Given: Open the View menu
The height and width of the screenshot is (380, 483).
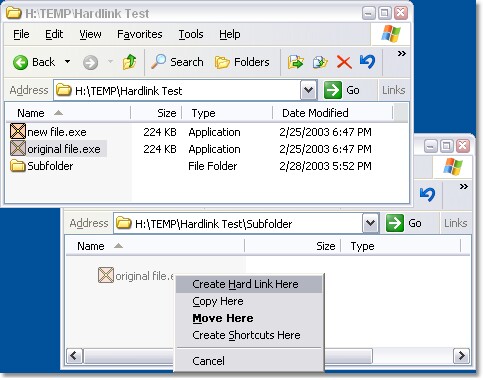Looking at the screenshot, I should [90, 34].
